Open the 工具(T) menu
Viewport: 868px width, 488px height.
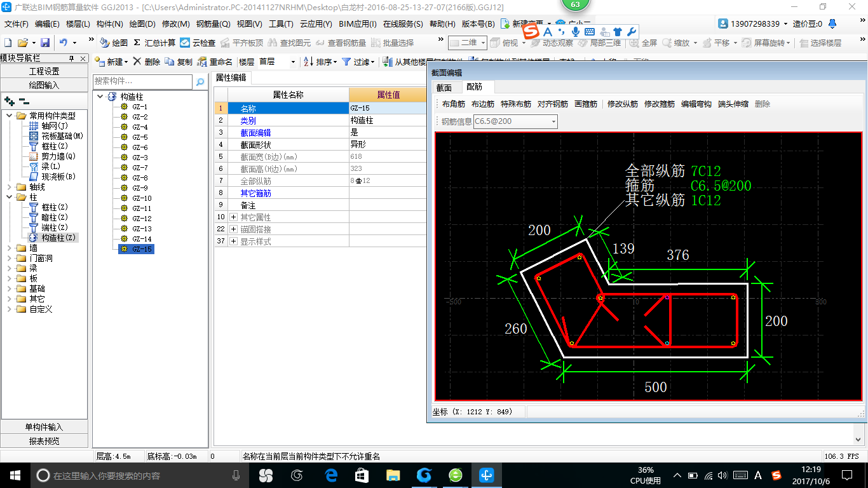pos(281,24)
